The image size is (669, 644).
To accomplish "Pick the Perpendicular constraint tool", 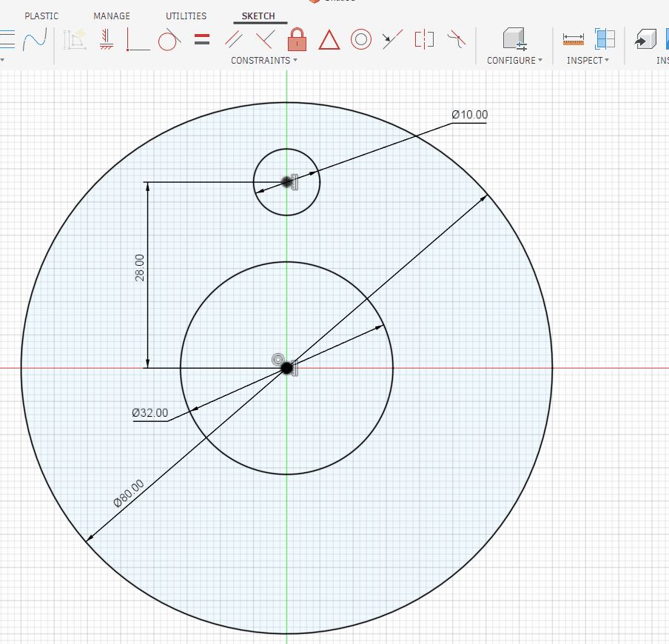I will (x=266, y=40).
